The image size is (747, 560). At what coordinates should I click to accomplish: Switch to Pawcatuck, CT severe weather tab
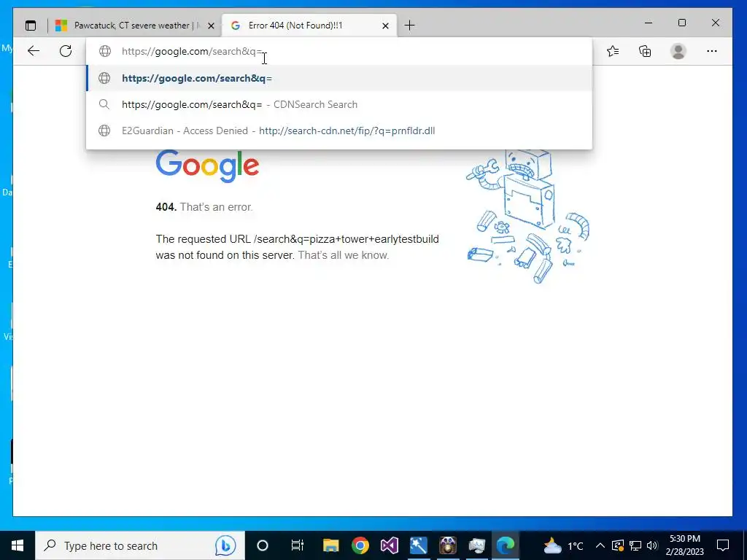134,26
